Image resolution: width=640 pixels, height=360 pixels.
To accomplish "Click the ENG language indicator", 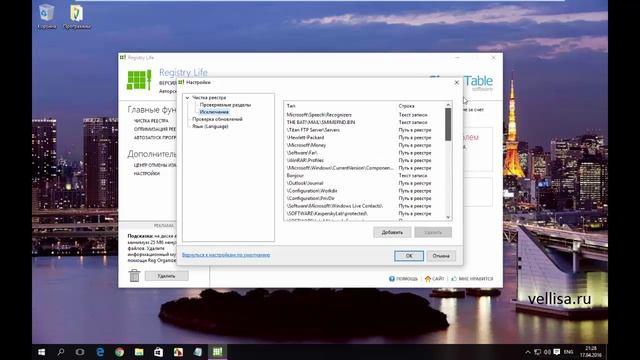I will 569,352.
